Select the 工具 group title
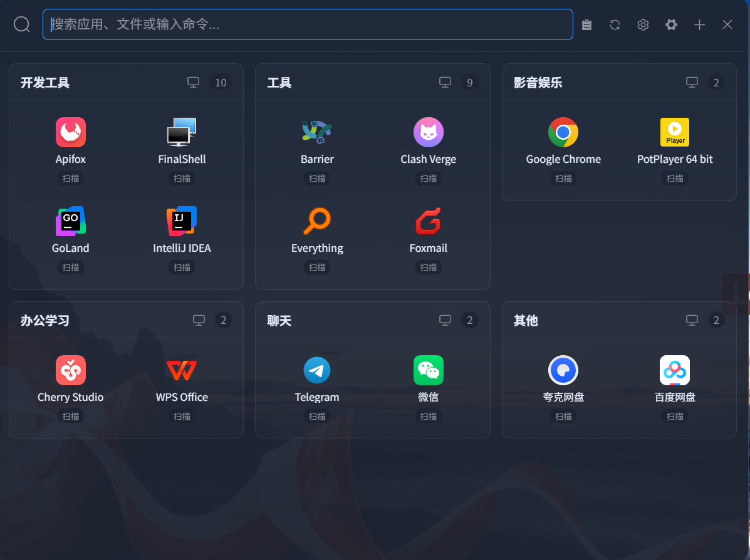Screen dimensions: 750x560 tap(279, 83)
